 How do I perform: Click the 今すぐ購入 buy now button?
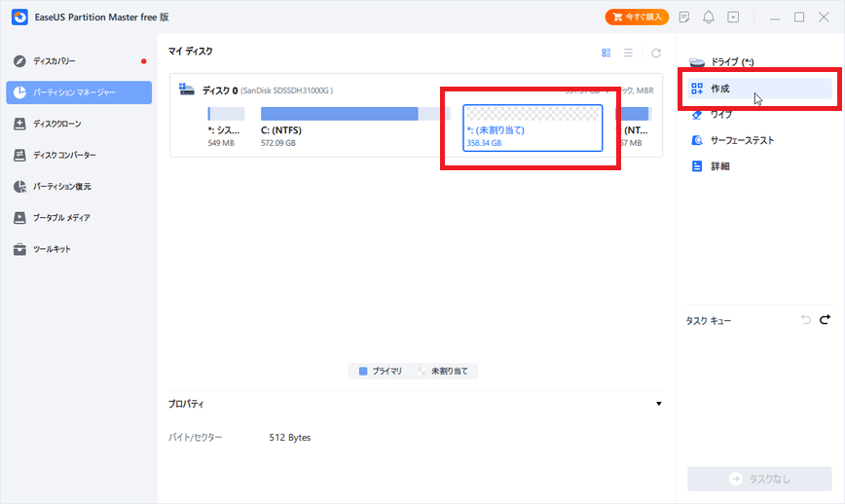point(637,17)
